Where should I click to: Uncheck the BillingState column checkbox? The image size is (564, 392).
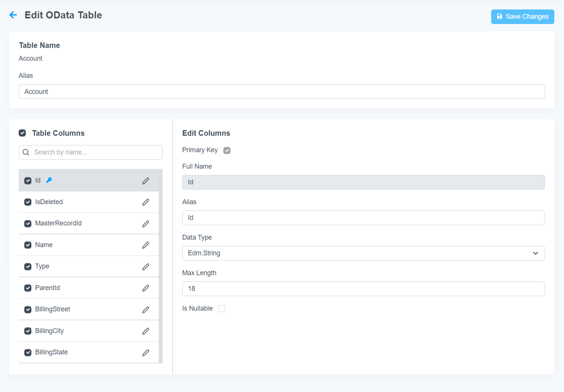[x=28, y=352]
